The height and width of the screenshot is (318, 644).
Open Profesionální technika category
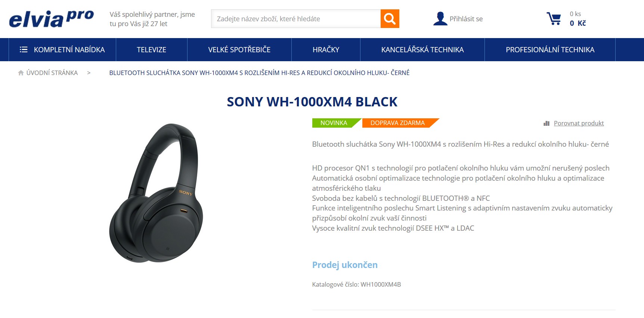(550, 50)
